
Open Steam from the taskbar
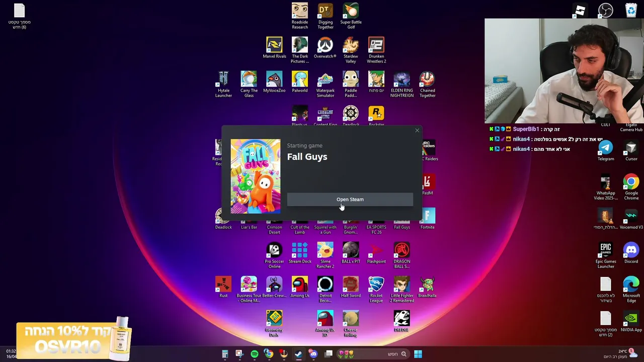point(298,354)
